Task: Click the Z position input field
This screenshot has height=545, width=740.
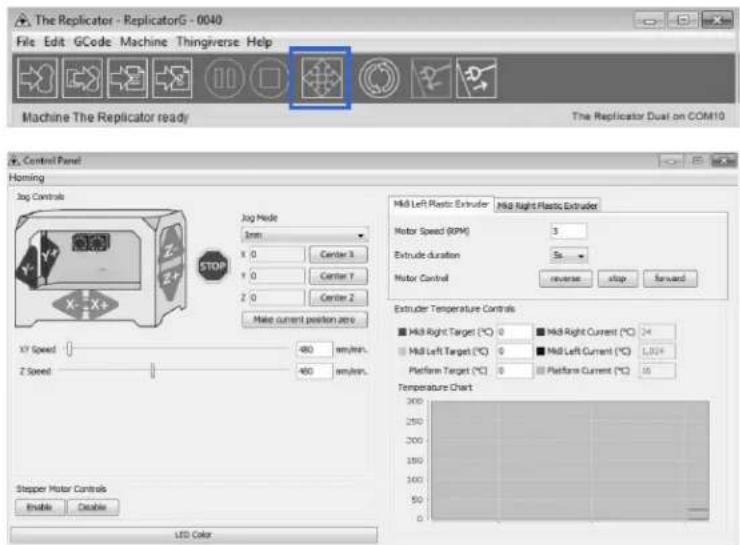Action: [277, 298]
